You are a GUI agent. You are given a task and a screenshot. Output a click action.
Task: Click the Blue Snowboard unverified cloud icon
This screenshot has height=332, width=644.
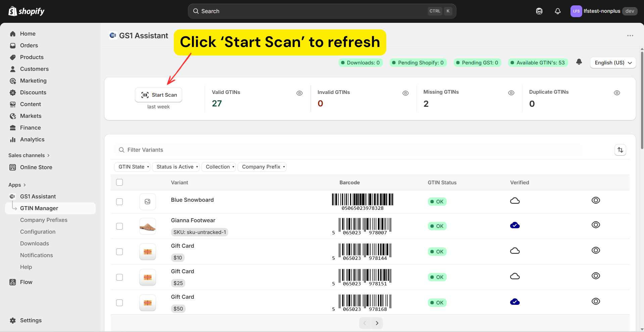(x=515, y=201)
